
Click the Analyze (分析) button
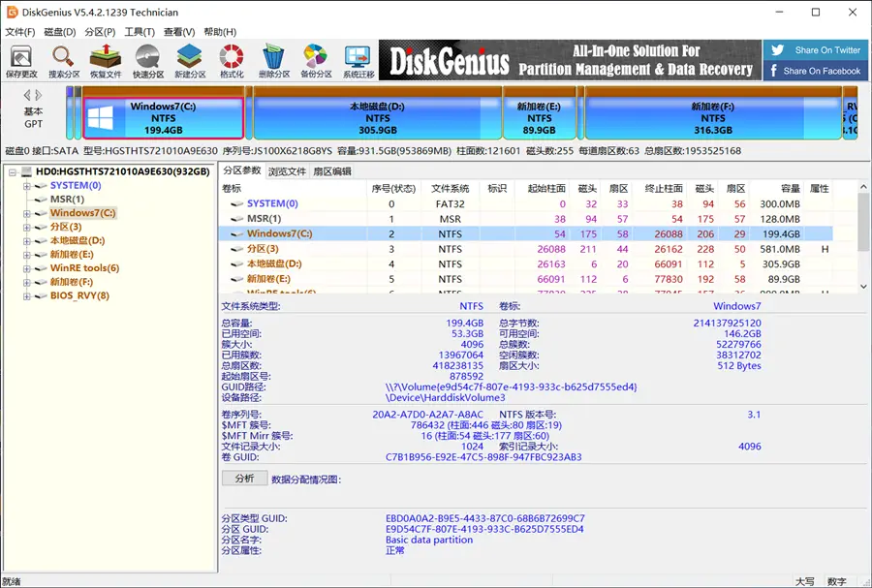[245, 479]
